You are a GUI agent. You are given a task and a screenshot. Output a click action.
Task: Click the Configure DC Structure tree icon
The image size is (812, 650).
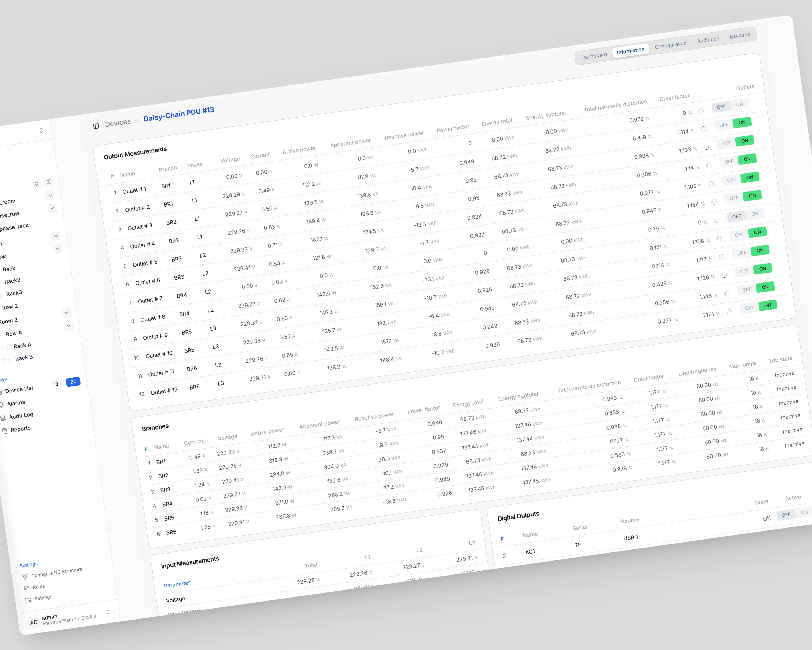point(25,577)
